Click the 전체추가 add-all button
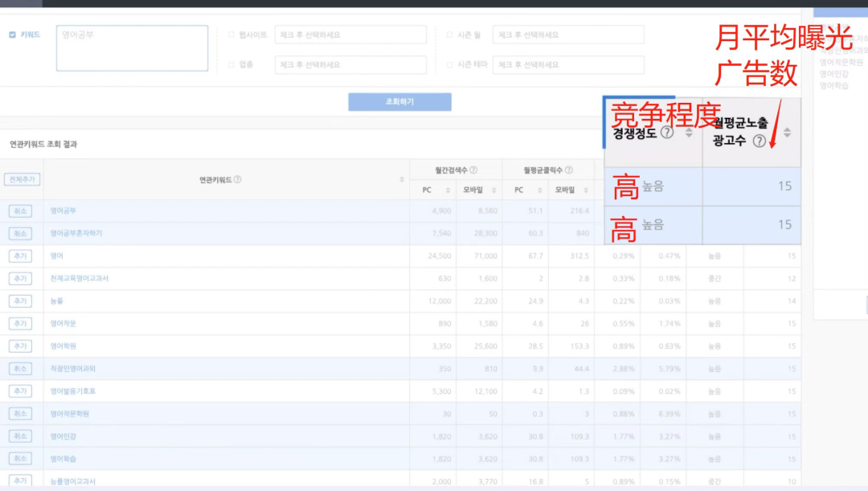868x491 pixels. click(23, 179)
